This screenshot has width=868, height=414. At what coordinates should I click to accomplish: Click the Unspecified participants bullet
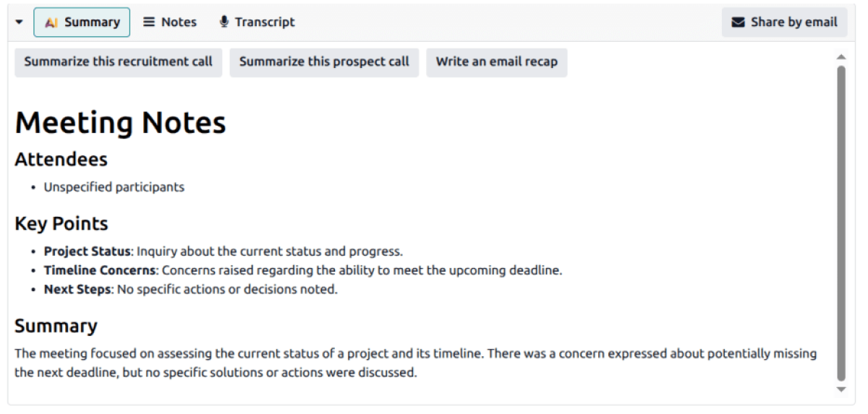pos(114,188)
